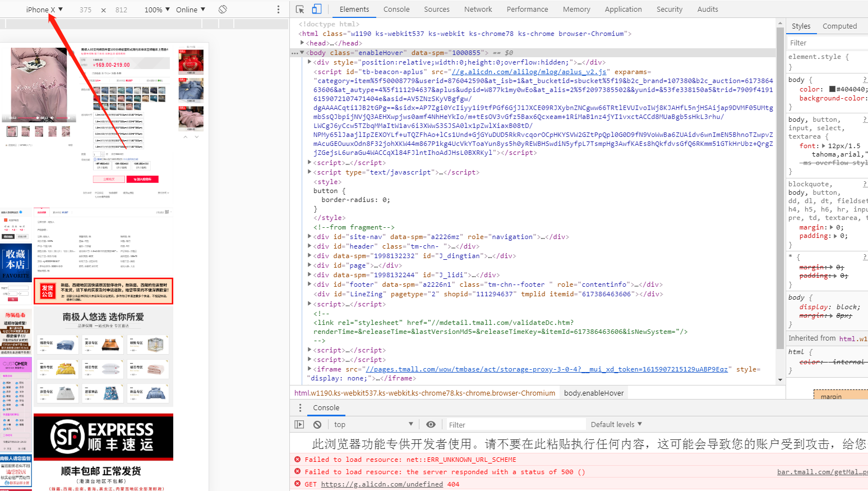Switch to the Elements tab
The height and width of the screenshot is (491, 868).
click(354, 10)
